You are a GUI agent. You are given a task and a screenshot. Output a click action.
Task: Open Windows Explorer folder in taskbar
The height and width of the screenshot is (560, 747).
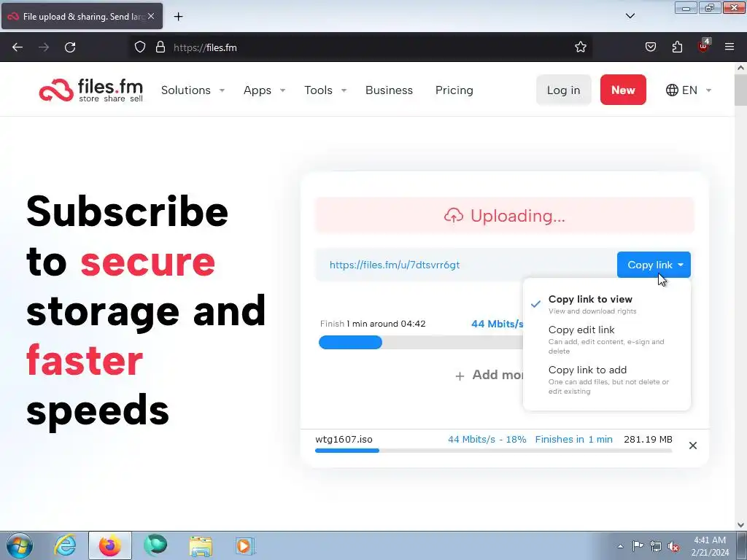(x=201, y=545)
